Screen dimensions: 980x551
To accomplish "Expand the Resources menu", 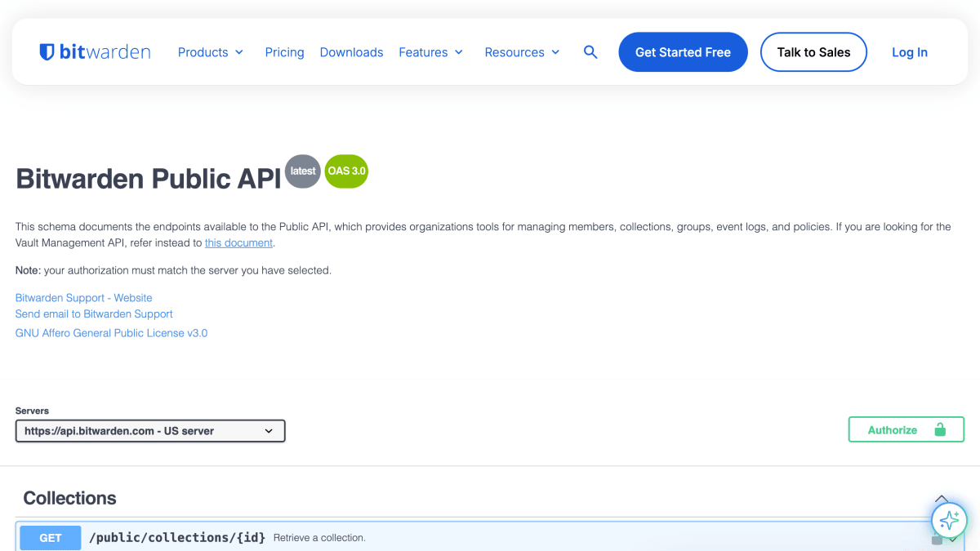I will (x=523, y=52).
